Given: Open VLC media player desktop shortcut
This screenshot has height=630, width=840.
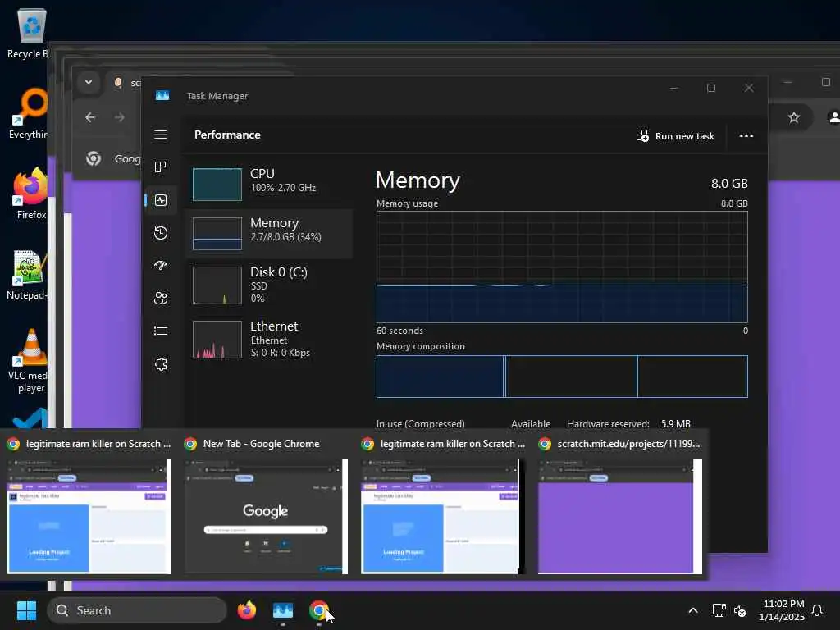Looking at the screenshot, I should 29,361.
